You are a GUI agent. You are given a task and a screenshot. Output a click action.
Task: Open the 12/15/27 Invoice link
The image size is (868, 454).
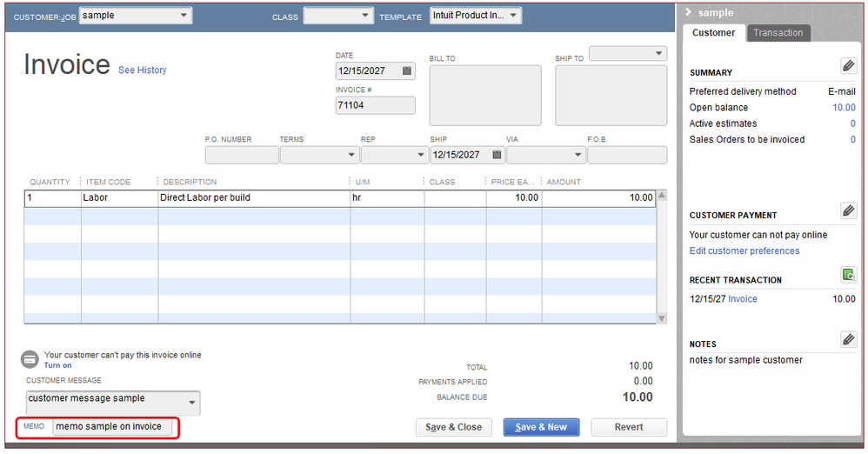click(x=743, y=299)
